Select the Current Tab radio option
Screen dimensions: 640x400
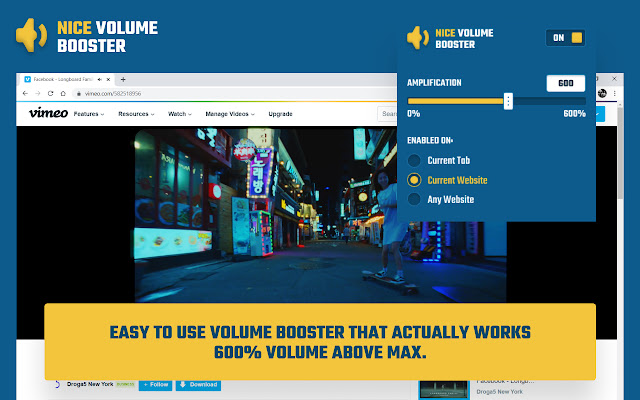pos(414,160)
